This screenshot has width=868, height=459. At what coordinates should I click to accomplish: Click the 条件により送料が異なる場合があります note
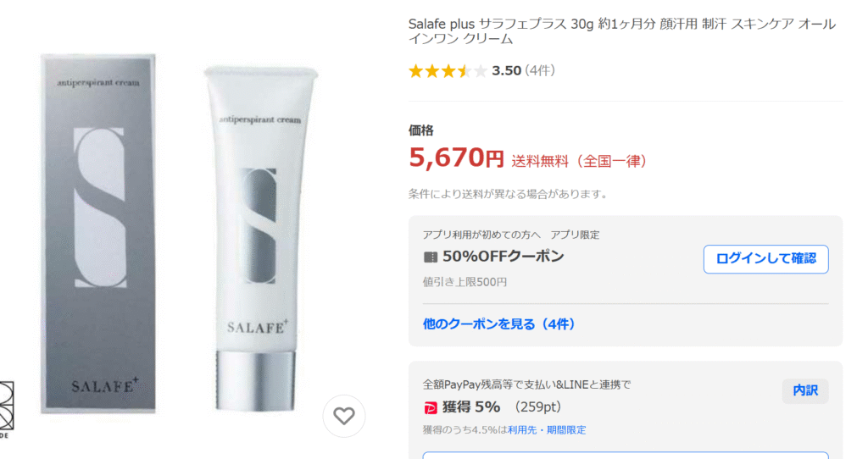[508, 194]
